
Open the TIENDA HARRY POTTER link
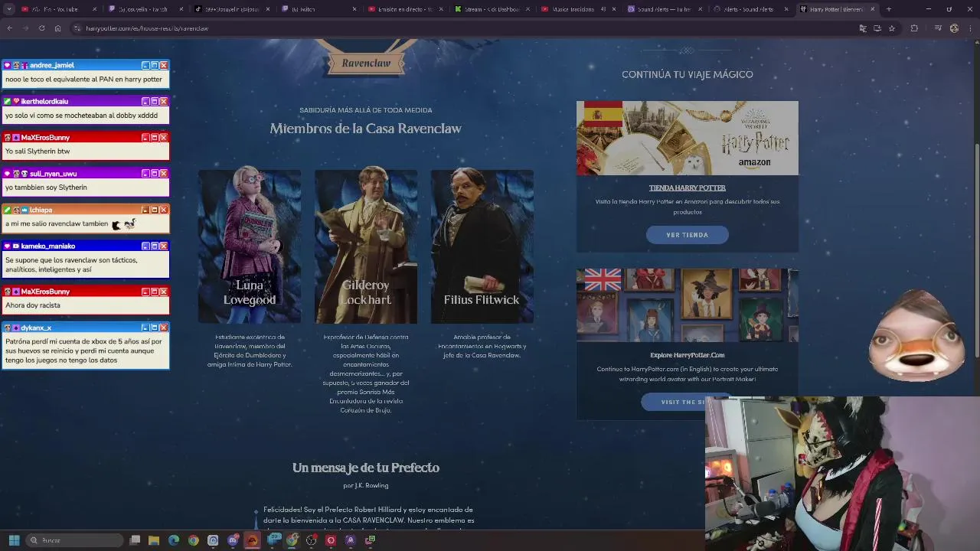687,187
